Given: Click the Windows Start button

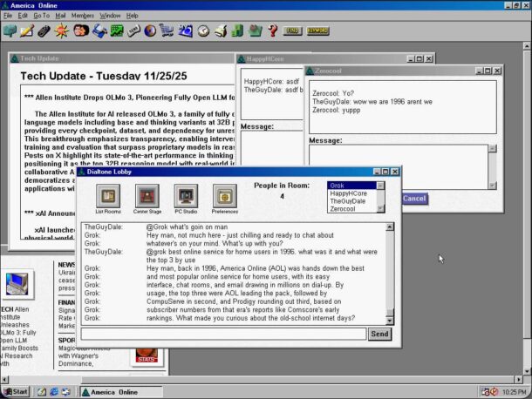Looking at the screenshot, I should click(15, 391).
